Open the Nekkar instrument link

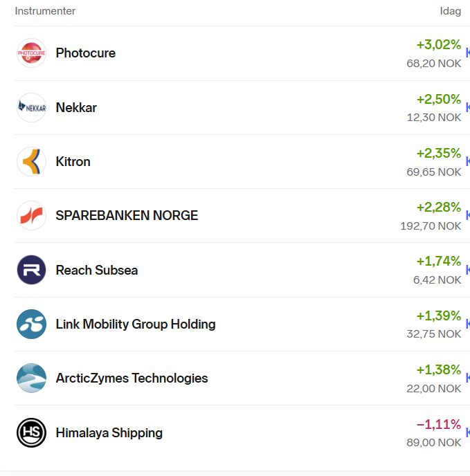click(x=76, y=107)
